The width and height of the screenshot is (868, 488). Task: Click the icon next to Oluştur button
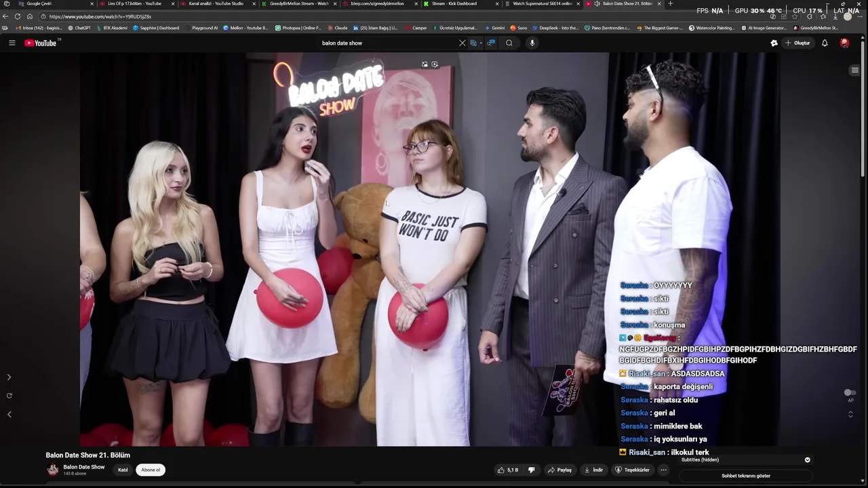pyautogui.click(x=774, y=43)
